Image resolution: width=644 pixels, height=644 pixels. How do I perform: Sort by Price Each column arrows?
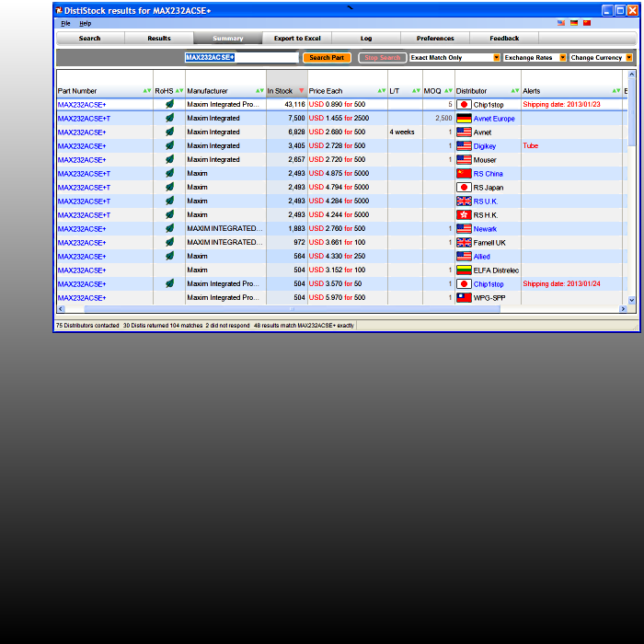(x=382, y=91)
